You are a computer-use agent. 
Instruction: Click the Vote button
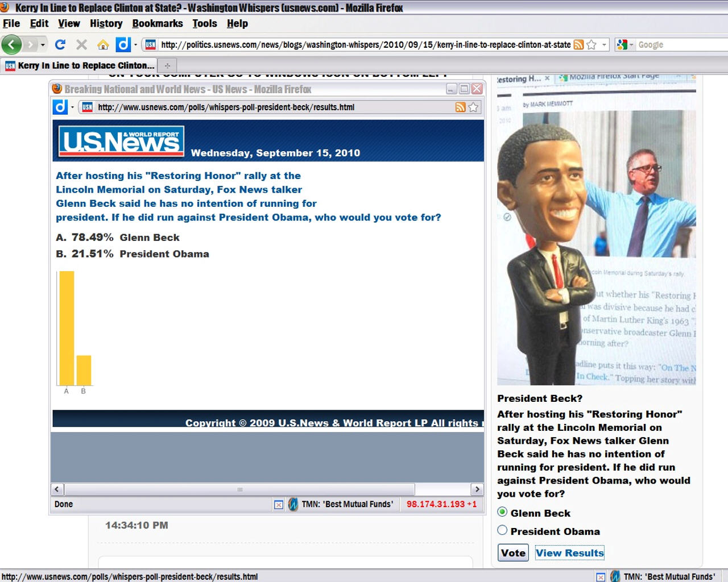(513, 553)
